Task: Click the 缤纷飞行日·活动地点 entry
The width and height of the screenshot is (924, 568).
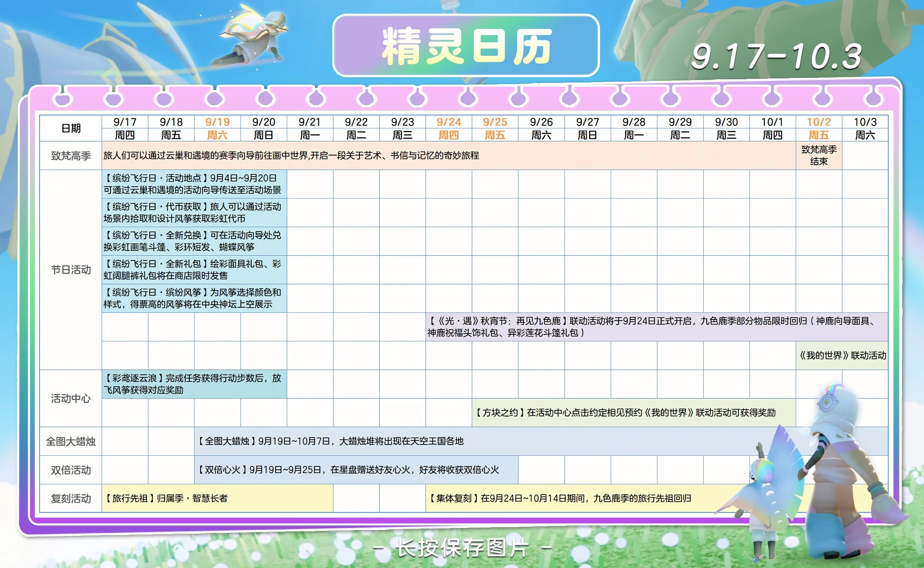Action: click(x=194, y=184)
